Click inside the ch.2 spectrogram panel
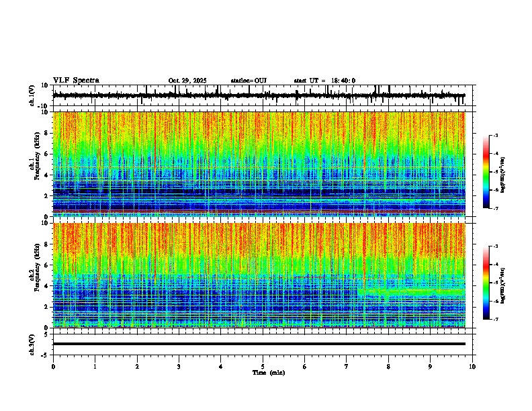 point(259,275)
